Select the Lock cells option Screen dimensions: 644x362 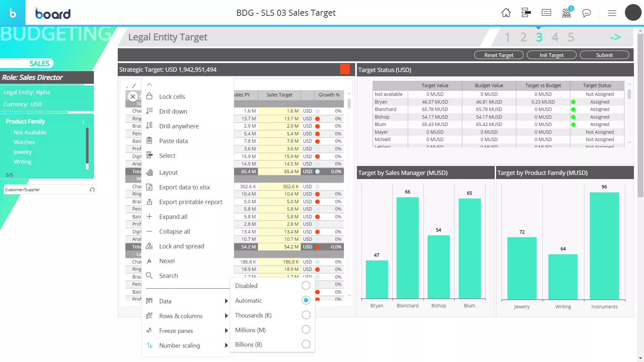pyautogui.click(x=172, y=96)
